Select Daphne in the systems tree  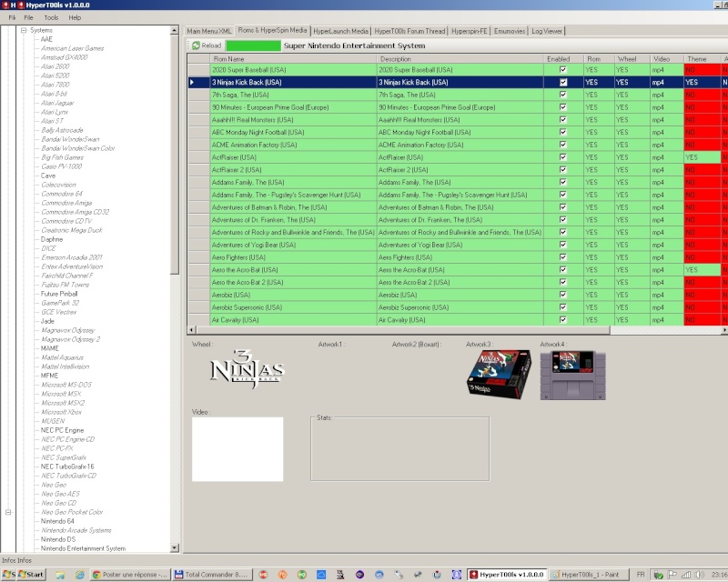point(52,239)
